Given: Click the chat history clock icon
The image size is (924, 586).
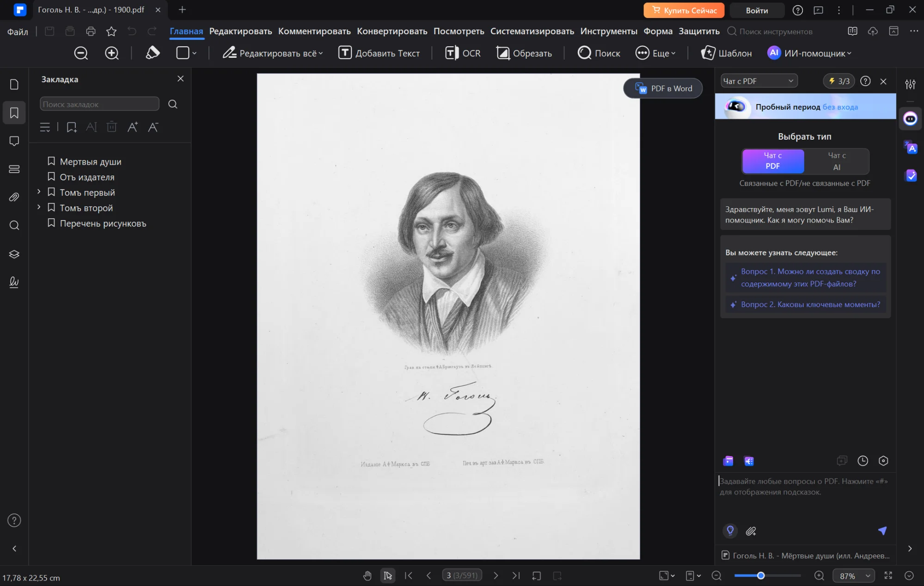Looking at the screenshot, I should [863, 461].
